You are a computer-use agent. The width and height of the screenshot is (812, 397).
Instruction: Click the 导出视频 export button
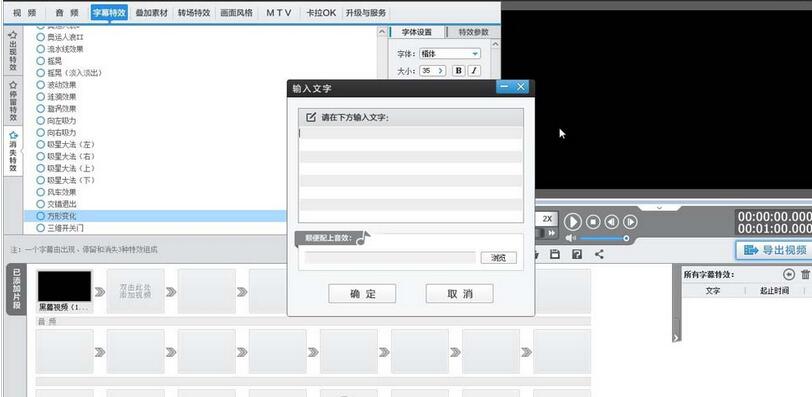[775, 251]
